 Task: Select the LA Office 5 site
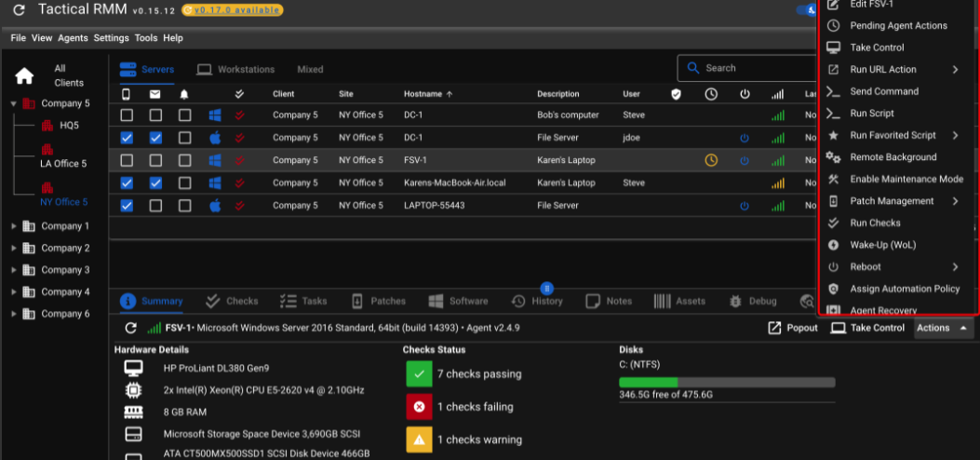63,164
